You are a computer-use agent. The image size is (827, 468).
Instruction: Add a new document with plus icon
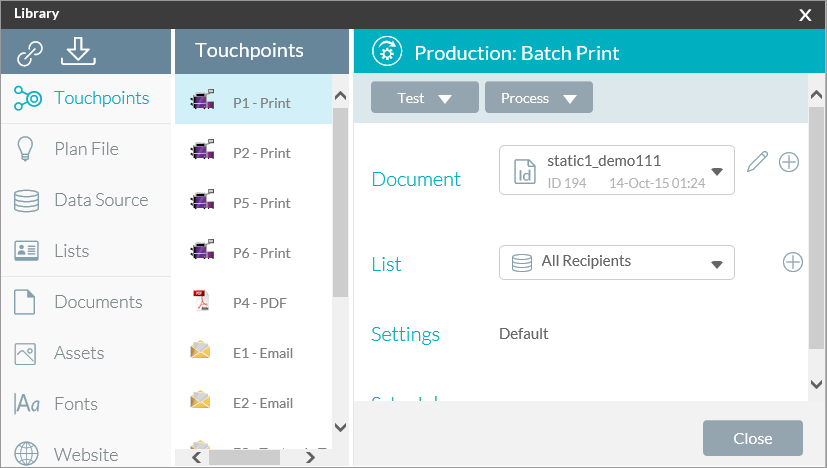coord(789,162)
